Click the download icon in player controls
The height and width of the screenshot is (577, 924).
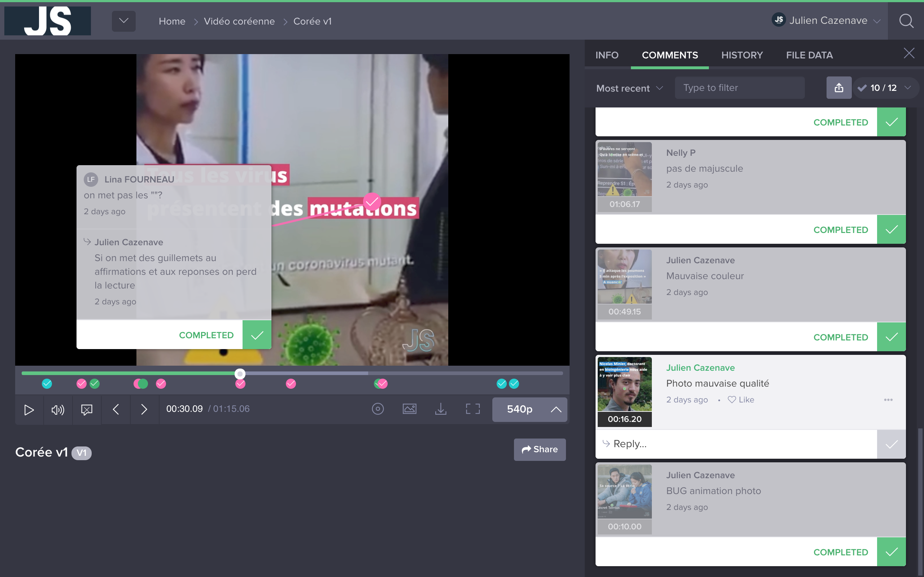click(440, 409)
